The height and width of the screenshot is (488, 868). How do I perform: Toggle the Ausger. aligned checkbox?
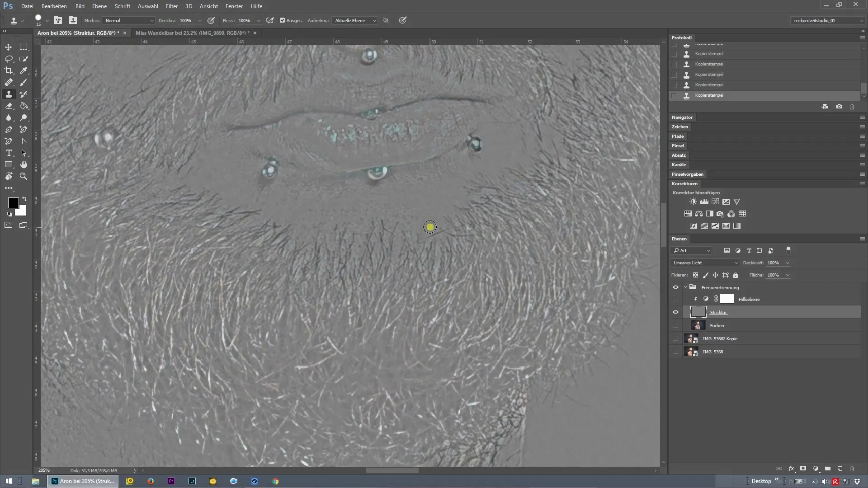pyautogui.click(x=282, y=20)
